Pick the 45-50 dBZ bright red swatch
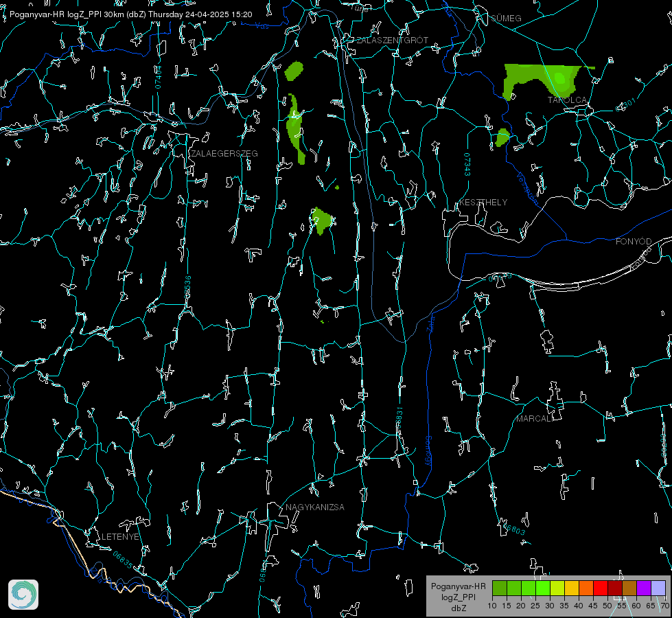 [601, 588]
